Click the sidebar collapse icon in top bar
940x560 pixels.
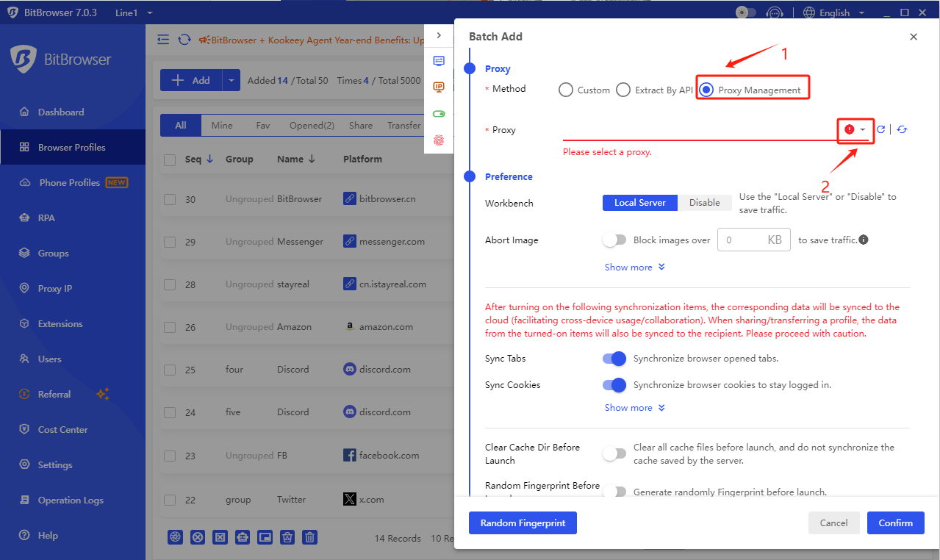pyautogui.click(x=163, y=40)
